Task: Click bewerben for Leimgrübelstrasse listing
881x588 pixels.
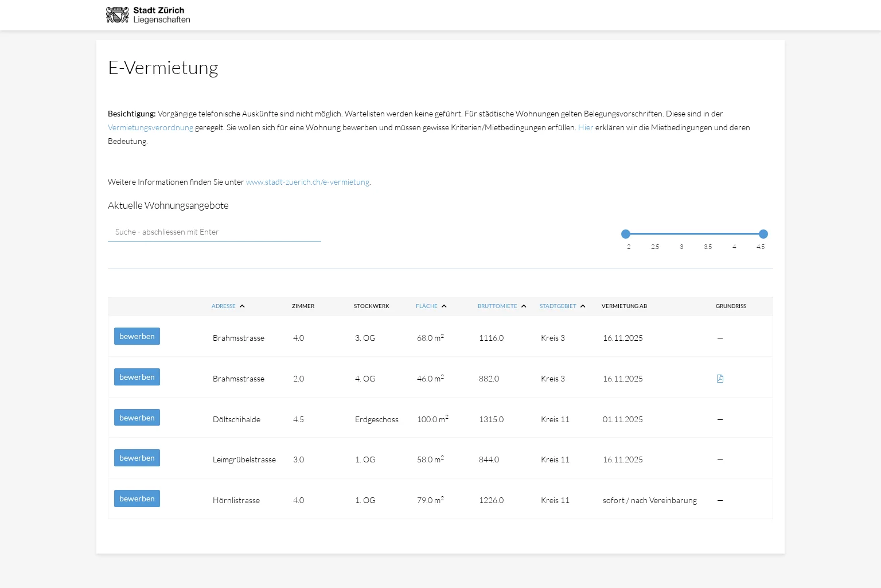Action: tap(137, 458)
